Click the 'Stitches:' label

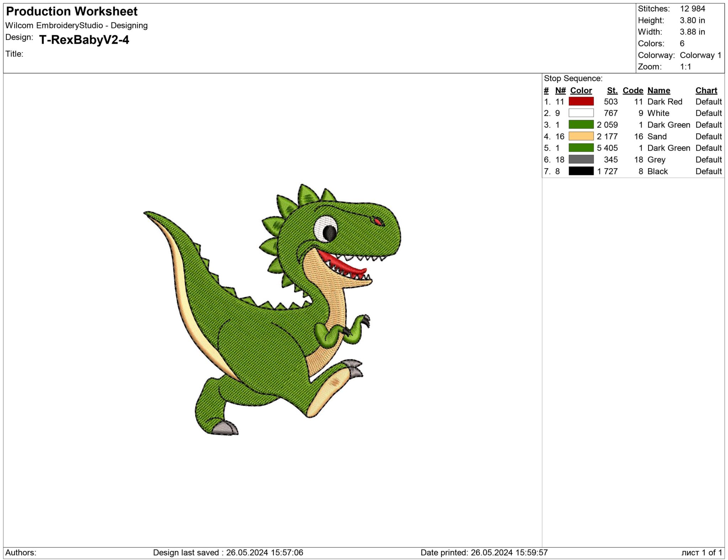[x=654, y=9]
